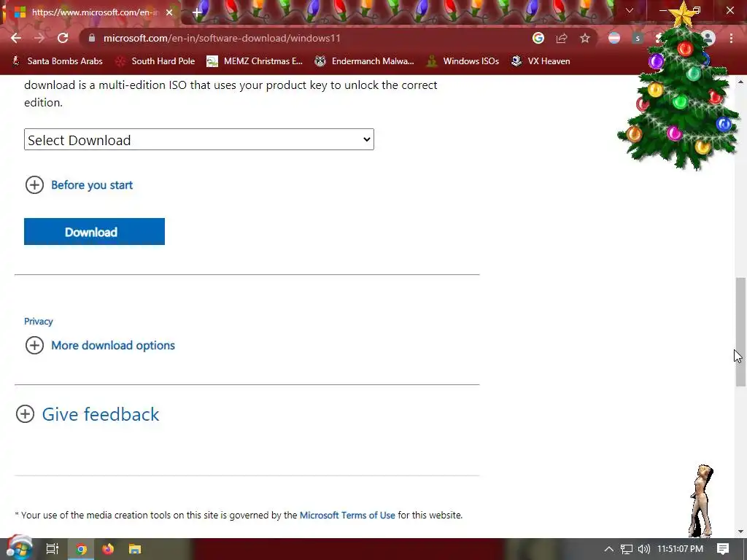747x560 pixels.
Task: Open the Chrome three-dot menu
Action: tap(731, 38)
